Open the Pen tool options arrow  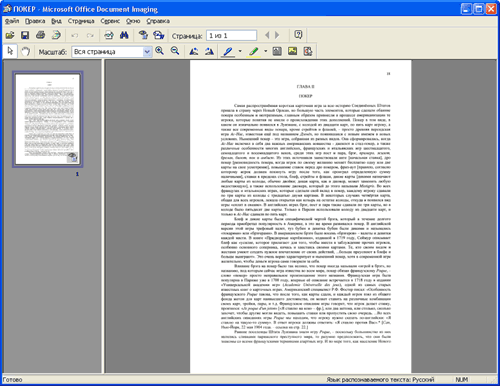click(x=240, y=51)
